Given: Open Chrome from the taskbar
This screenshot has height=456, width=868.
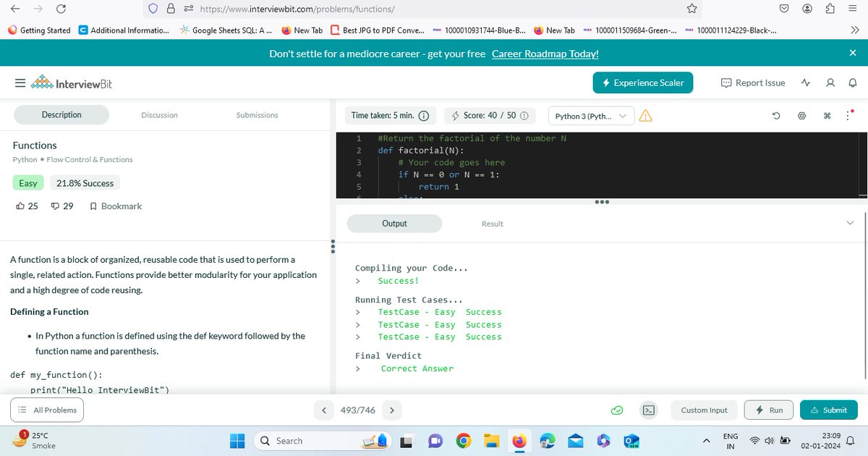Looking at the screenshot, I should point(463,441).
